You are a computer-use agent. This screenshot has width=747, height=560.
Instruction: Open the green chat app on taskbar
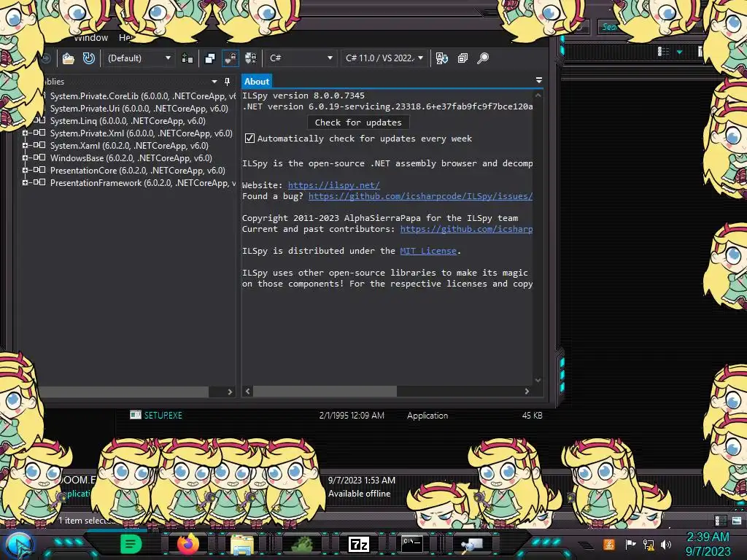(x=131, y=544)
